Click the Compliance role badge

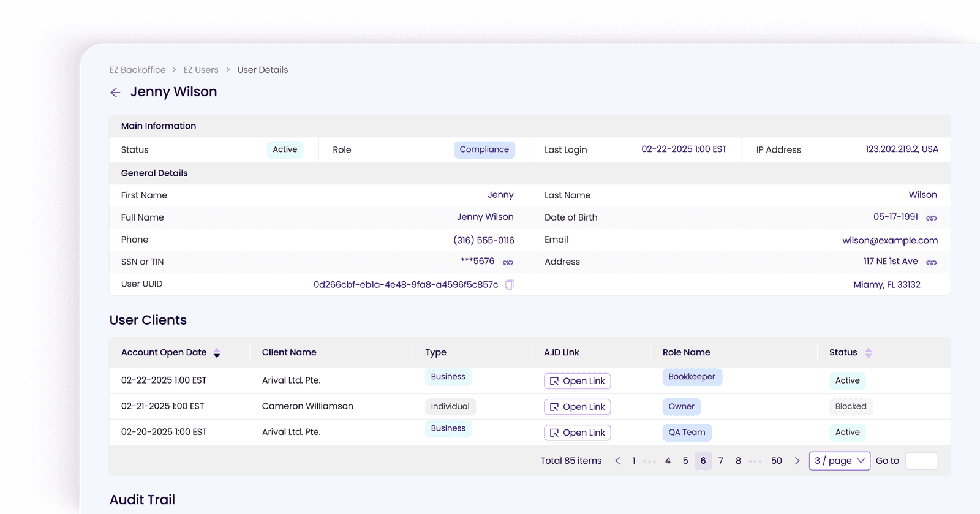(484, 149)
